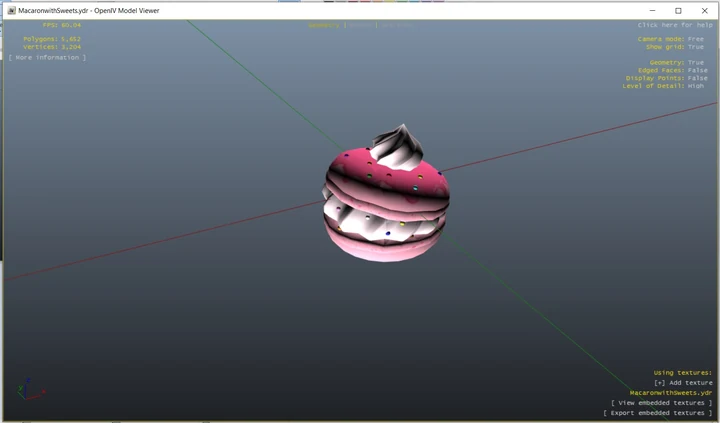Click the Using textures label

point(683,372)
